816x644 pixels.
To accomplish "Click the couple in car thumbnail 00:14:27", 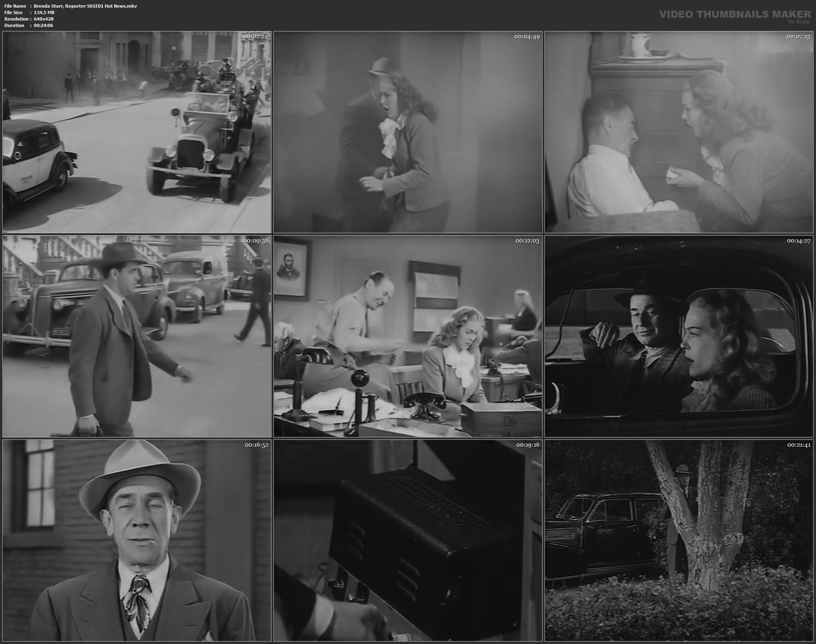I will point(679,336).
